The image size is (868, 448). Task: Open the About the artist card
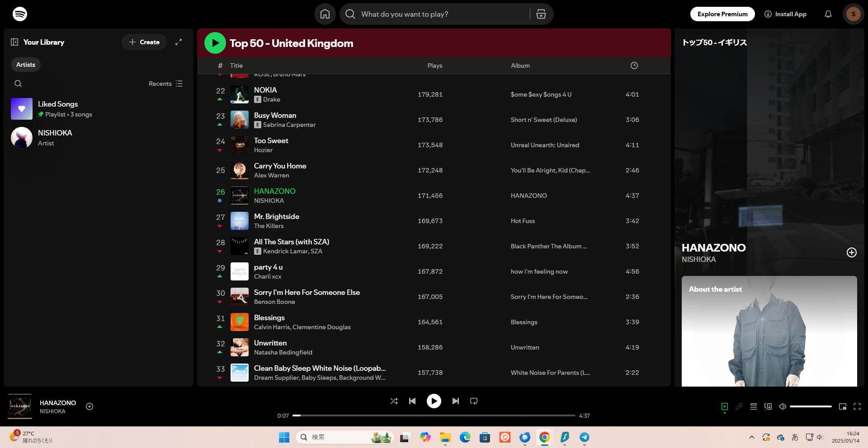coord(769,331)
